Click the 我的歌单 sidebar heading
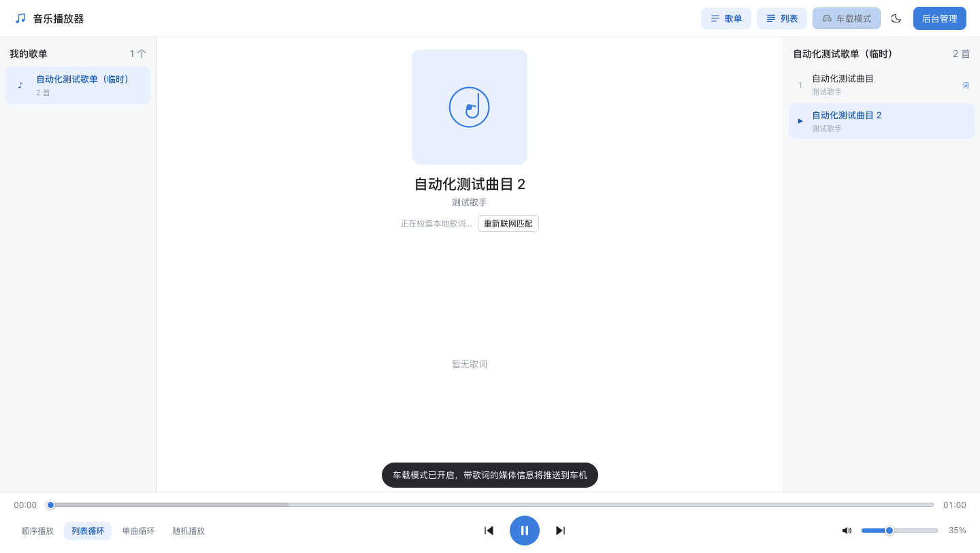This screenshot has height=553, width=980. 29,54
